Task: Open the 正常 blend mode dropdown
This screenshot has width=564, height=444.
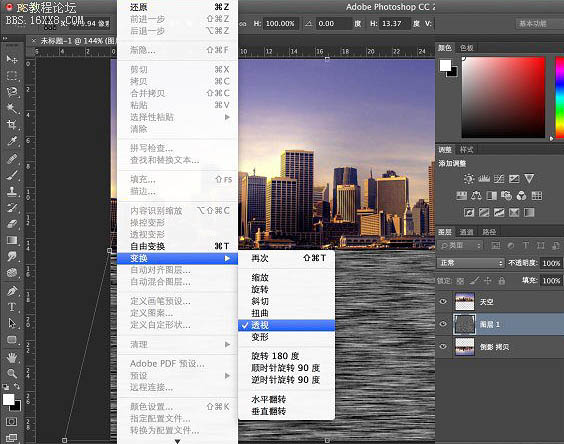Action: point(470,263)
